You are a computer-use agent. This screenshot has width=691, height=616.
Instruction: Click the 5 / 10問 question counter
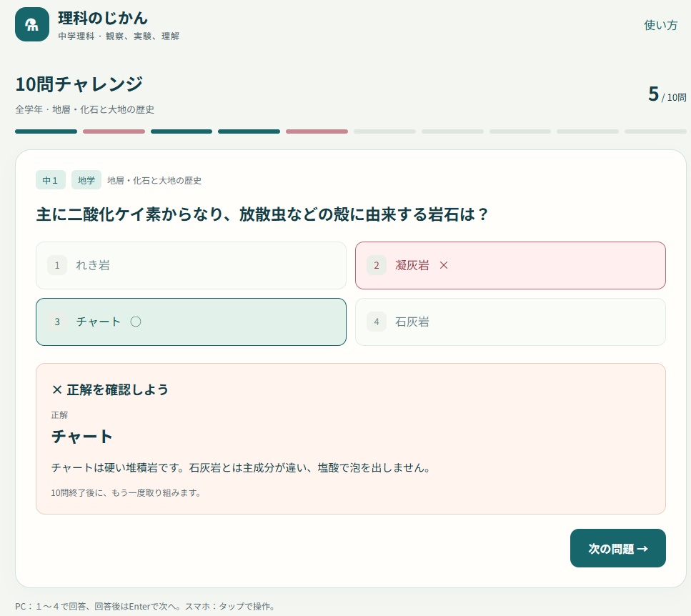(667, 94)
